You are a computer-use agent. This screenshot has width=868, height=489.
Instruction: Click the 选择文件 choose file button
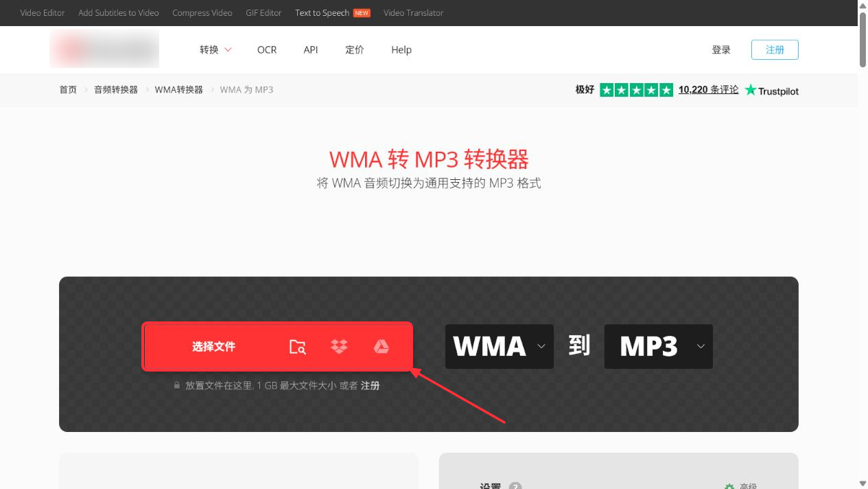pyautogui.click(x=213, y=347)
